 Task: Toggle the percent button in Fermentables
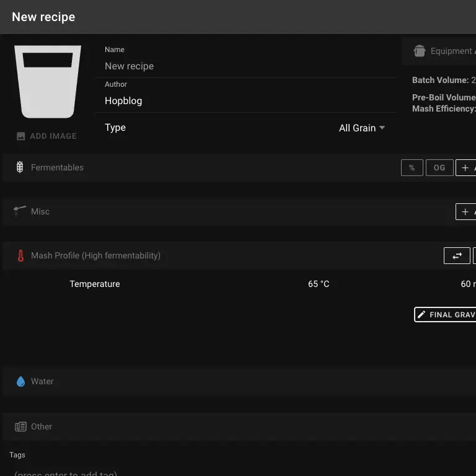click(412, 168)
